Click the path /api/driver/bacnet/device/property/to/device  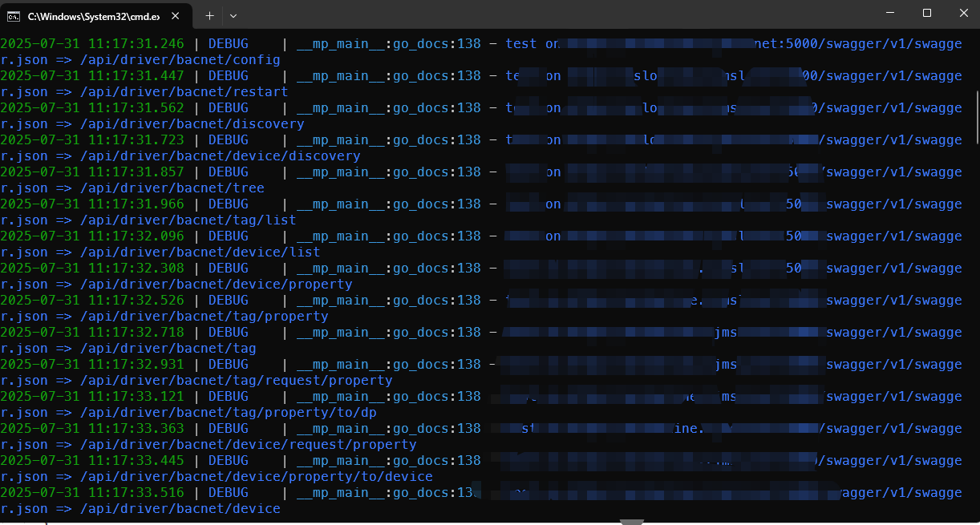pyautogui.click(x=257, y=477)
